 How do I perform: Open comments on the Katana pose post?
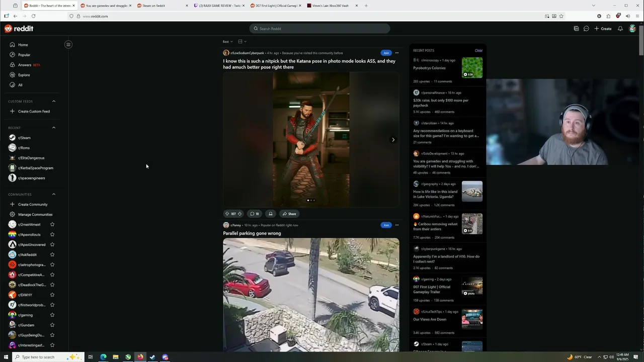[x=255, y=214]
